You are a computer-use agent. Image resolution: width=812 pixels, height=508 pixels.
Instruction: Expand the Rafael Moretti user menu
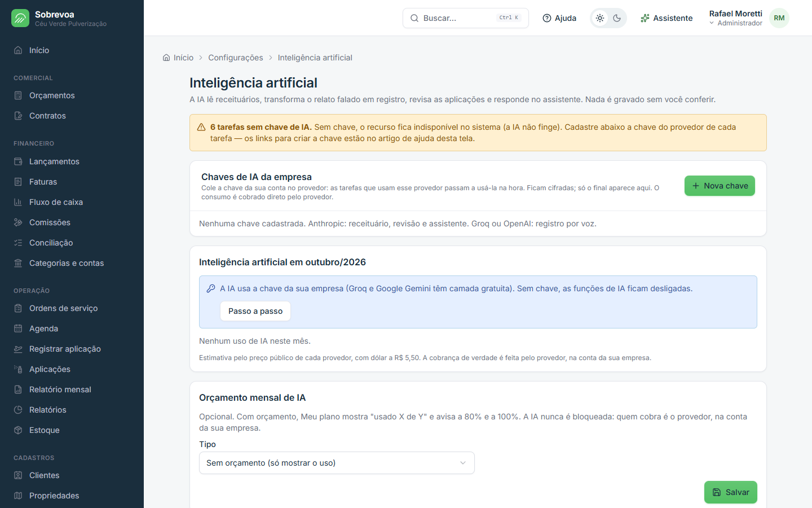(736, 18)
